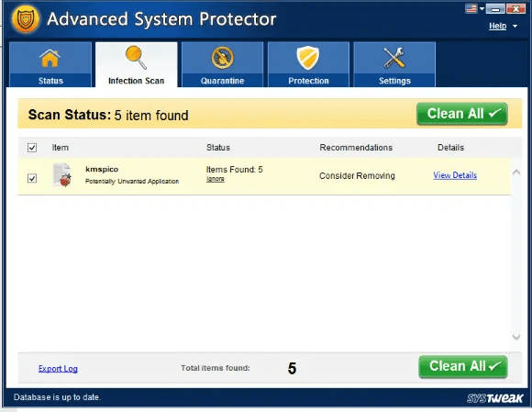This screenshot has height=412, width=532.
Task: Open the Settings wrench and screwdriver icon
Action: [x=393, y=58]
